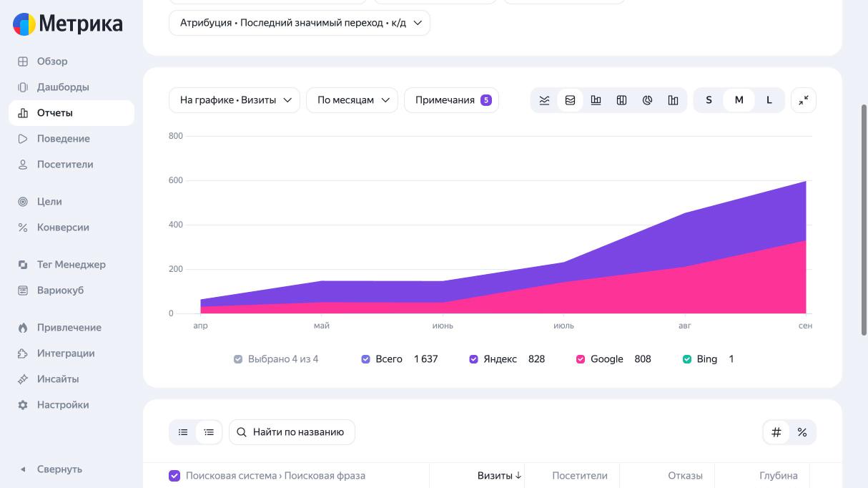The image size is (868, 488).
Task: Switch to the tile map chart icon
Action: (621, 100)
